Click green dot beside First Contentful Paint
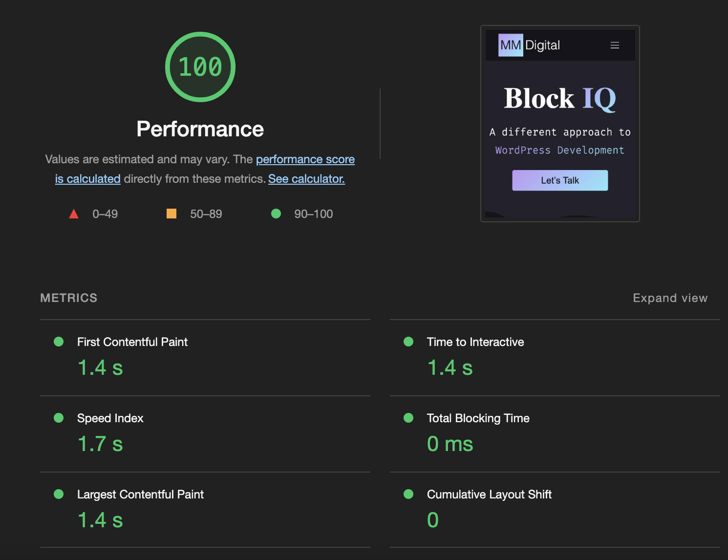The image size is (728, 560). pos(59,342)
